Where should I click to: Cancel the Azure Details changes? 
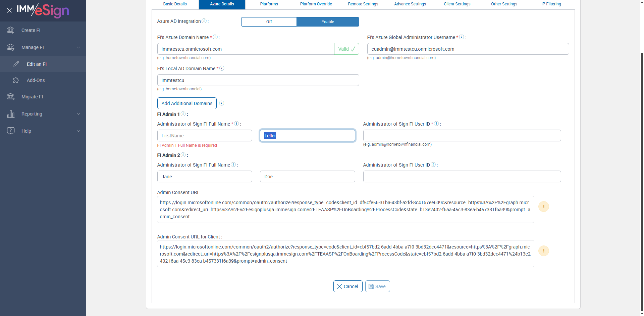[348, 286]
